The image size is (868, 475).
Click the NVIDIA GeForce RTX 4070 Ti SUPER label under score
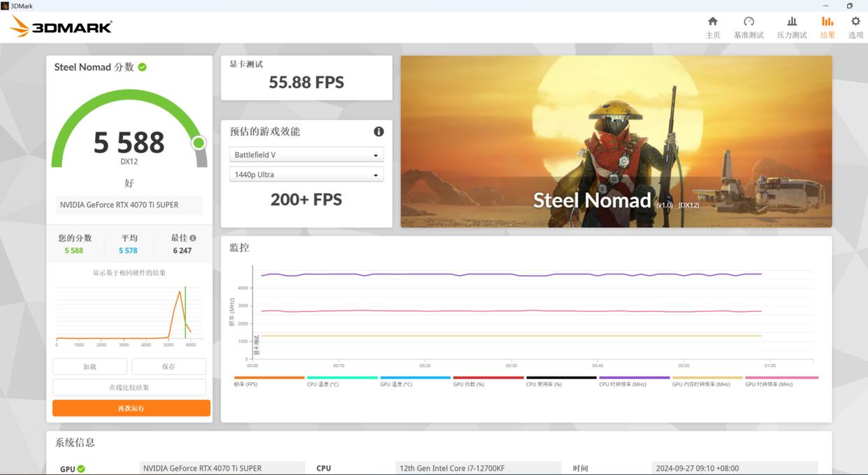tap(129, 205)
